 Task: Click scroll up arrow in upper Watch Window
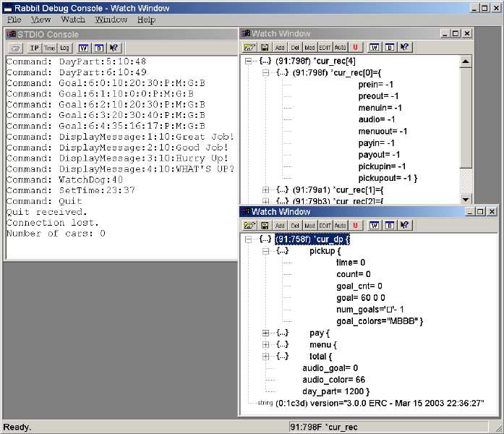(x=466, y=61)
